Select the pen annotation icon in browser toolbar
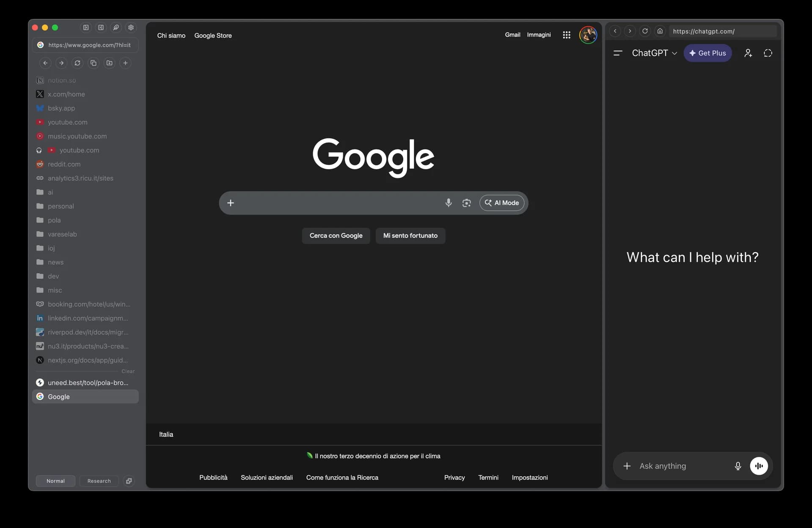Image resolution: width=812 pixels, height=528 pixels. coord(116,27)
